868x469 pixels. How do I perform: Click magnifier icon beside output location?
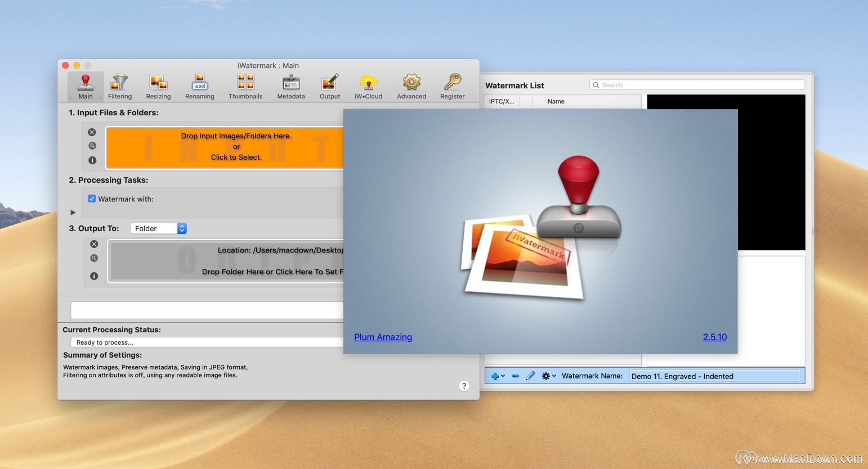click(x=94, y=258)
